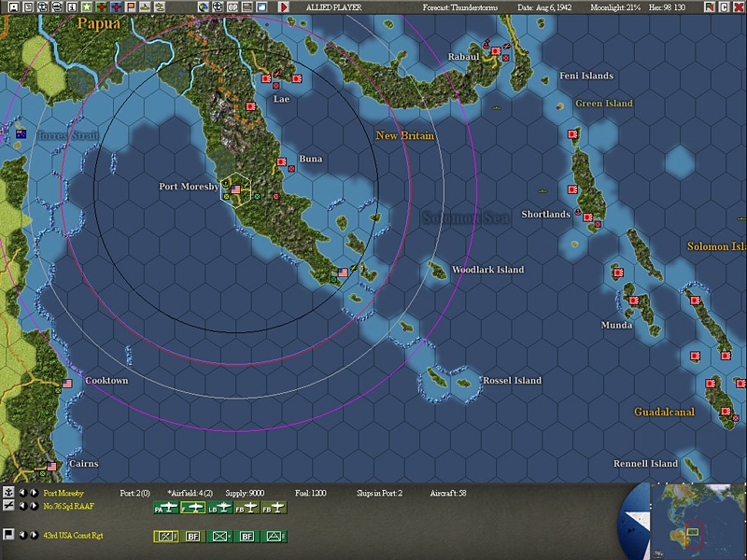Open the information 'i' icon in the toolbar
The image size is (747, 560).
click(72, 7)
